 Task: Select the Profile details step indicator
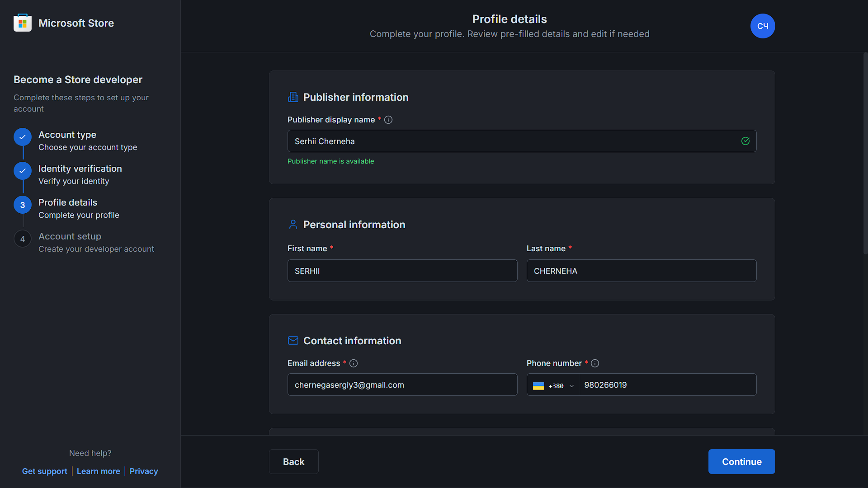(22, 205)
